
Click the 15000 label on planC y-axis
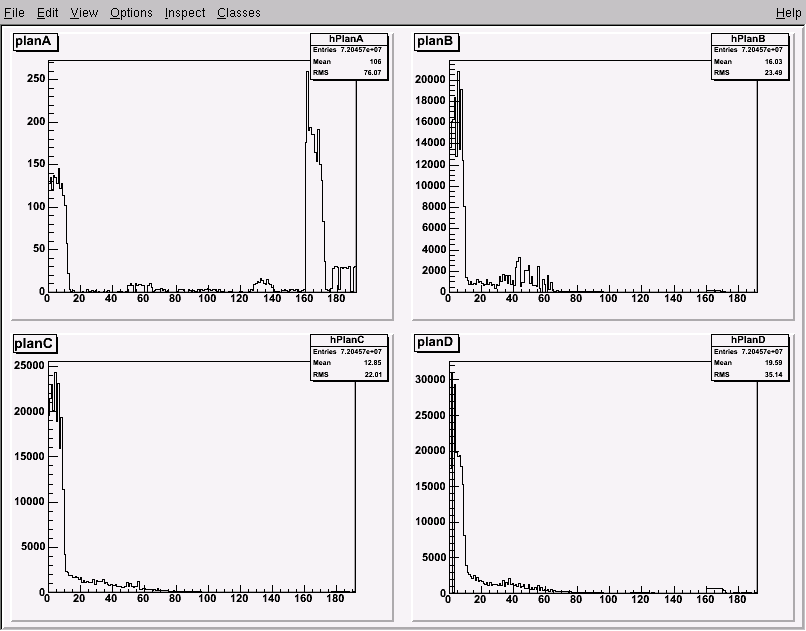click(29, 456)
